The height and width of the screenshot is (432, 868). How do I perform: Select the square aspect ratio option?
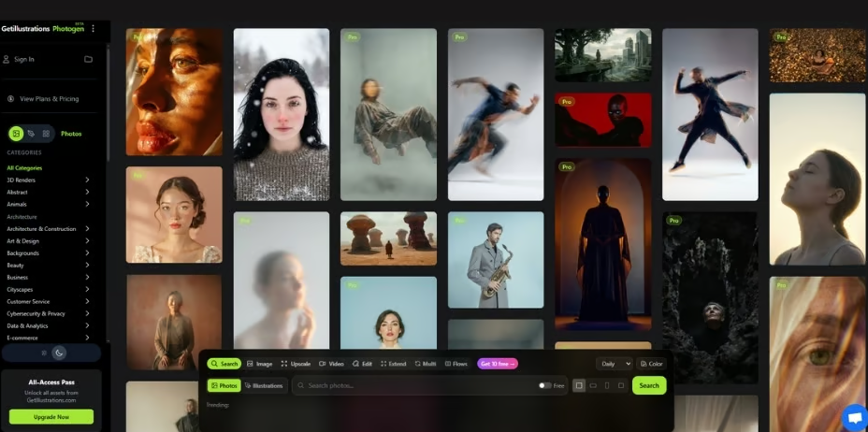point(579,385)
